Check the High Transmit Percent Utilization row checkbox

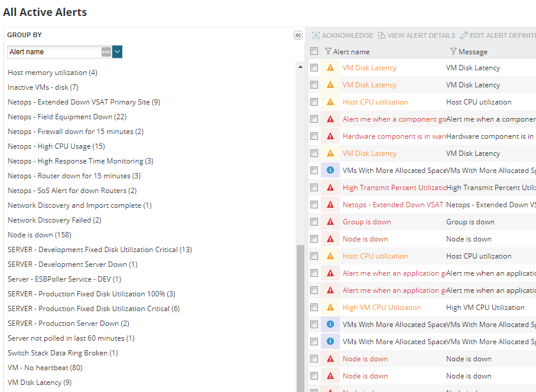coord(314,188)
